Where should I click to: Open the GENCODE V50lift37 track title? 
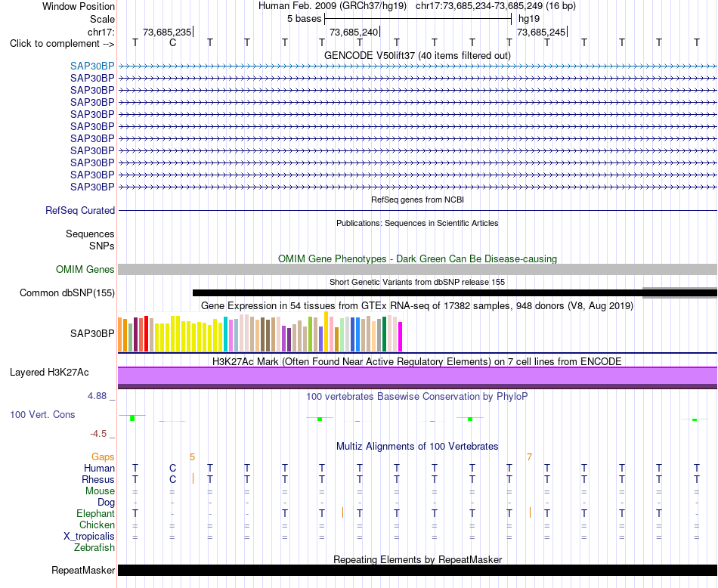tap(417, 55)
